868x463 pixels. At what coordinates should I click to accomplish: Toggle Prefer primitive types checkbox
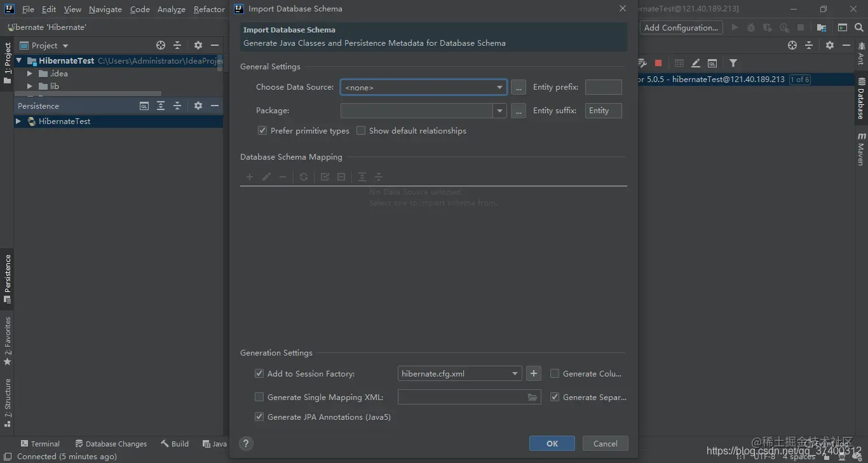[x=262, y=130]
